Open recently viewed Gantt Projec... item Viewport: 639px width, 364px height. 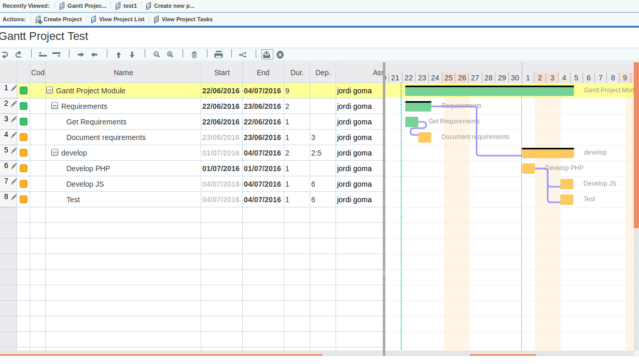click(83, 6)
